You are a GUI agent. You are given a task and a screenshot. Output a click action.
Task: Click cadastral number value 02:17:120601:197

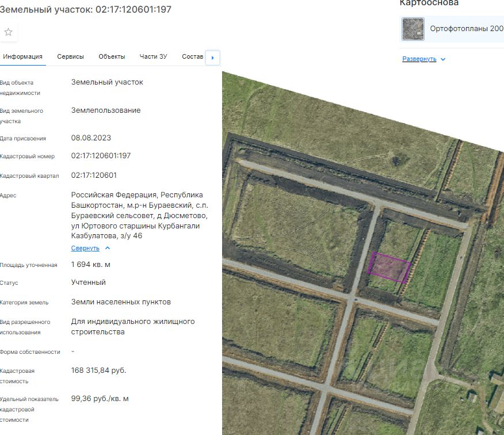pos(101,155)
